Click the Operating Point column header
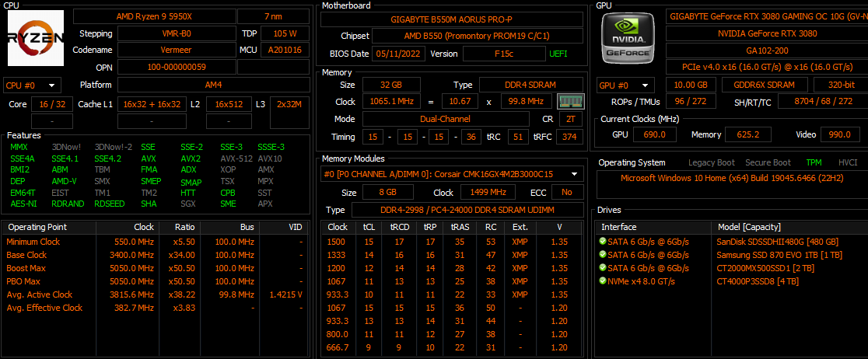This screenshot has width=868, height=359. click(50, 228)
